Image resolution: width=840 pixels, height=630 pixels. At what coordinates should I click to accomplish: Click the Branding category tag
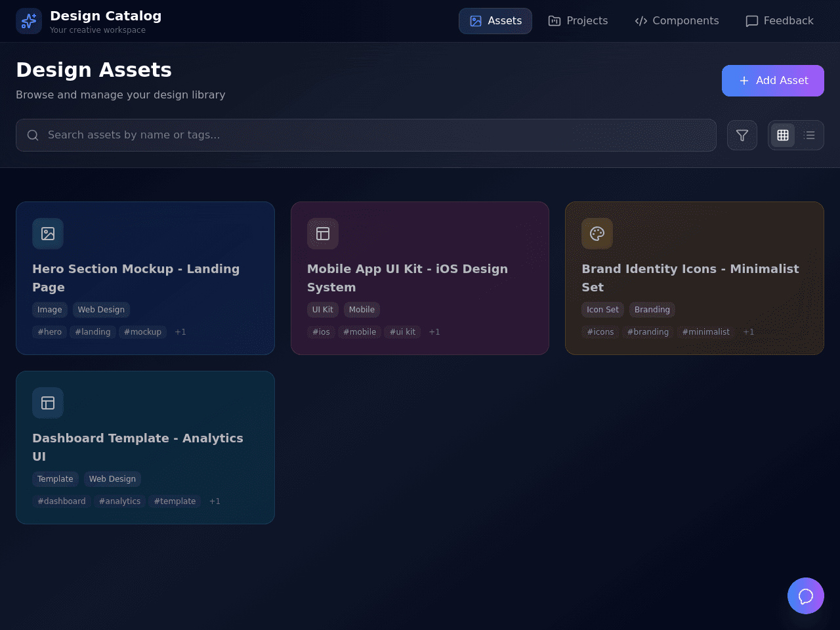pos(652,310)
